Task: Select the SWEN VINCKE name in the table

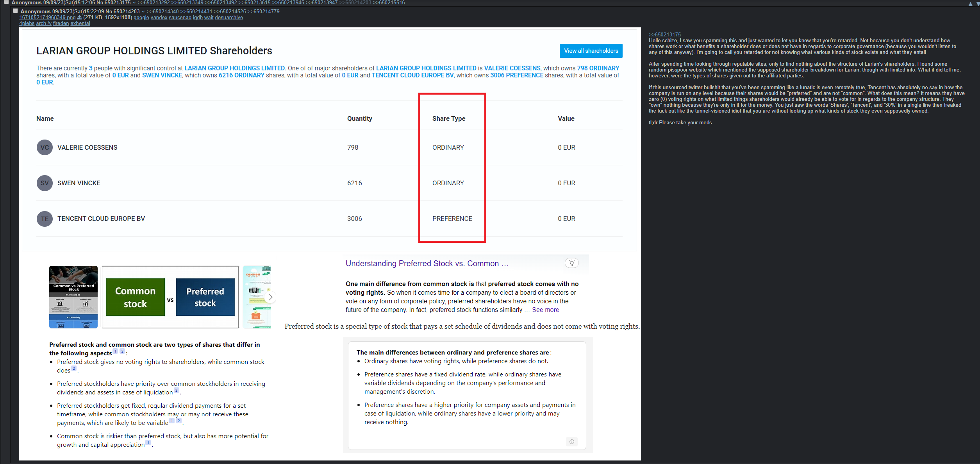Action: click(79, 183)
